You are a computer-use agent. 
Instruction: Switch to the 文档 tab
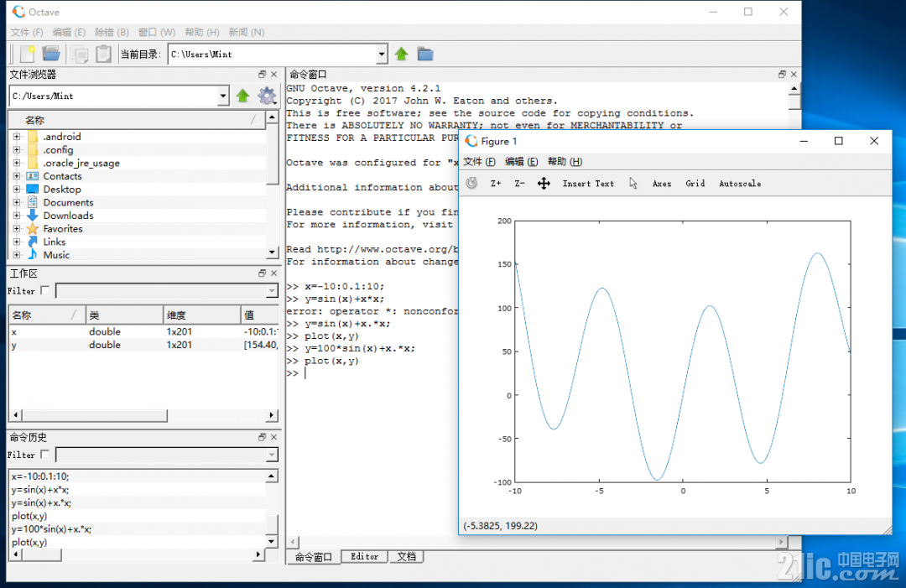406,556
